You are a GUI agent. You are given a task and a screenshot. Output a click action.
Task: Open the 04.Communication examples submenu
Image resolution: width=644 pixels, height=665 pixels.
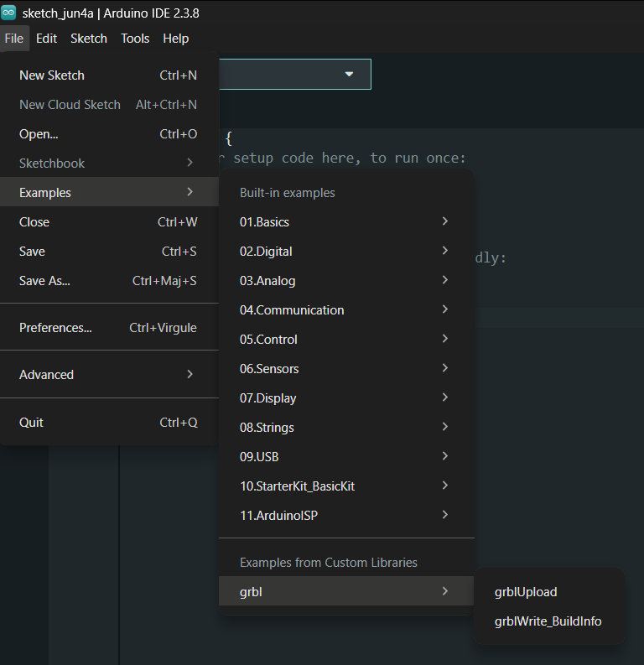(x=346, y=310)
